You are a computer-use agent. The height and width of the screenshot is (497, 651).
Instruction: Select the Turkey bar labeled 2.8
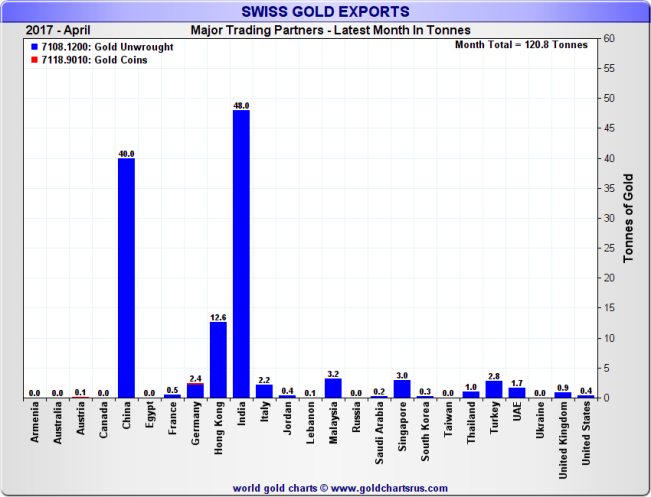(x=494, y=389)
